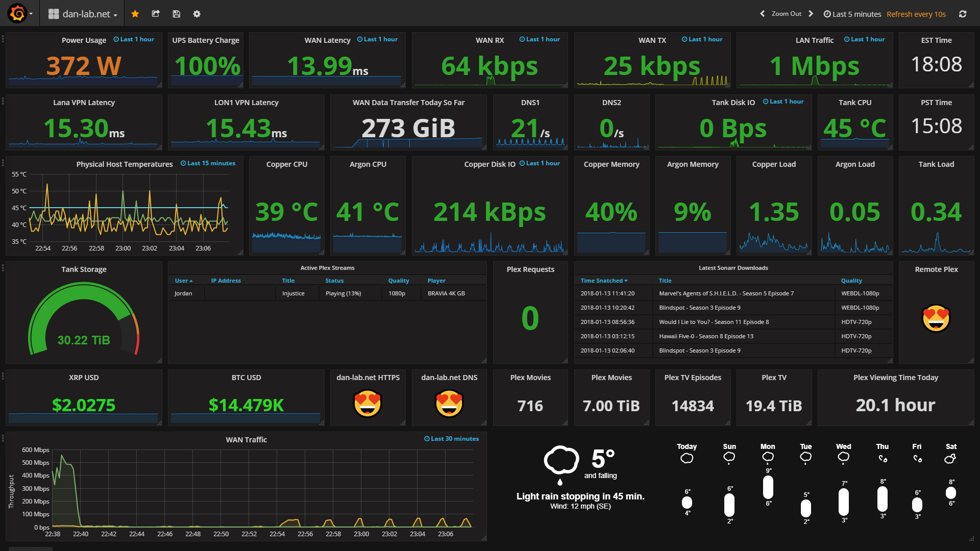
Task: Click the dan-lab.net HTTPS status emoji
Action: (x=367, y=403)
